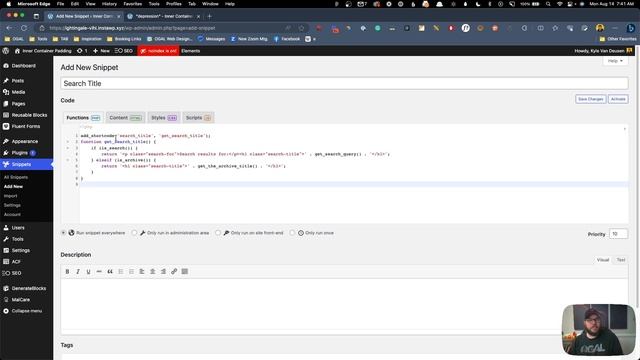Viewport: 640px width, 360px height.
Task: Click the noindex is on notice
Action: pyautogui.click(x=158, y=51)
